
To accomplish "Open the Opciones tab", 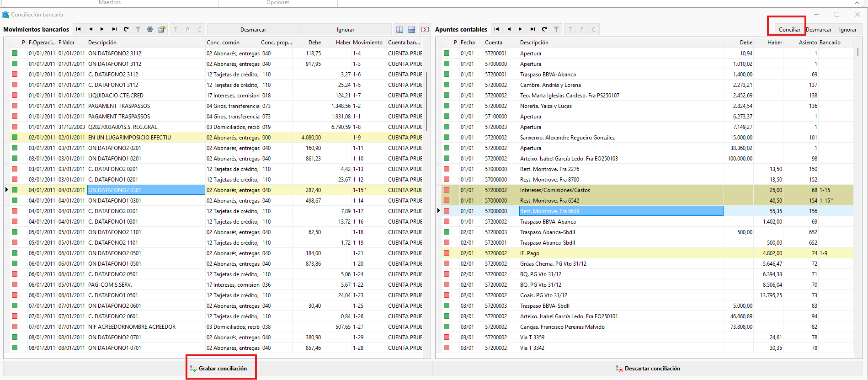I will [278, 3].
